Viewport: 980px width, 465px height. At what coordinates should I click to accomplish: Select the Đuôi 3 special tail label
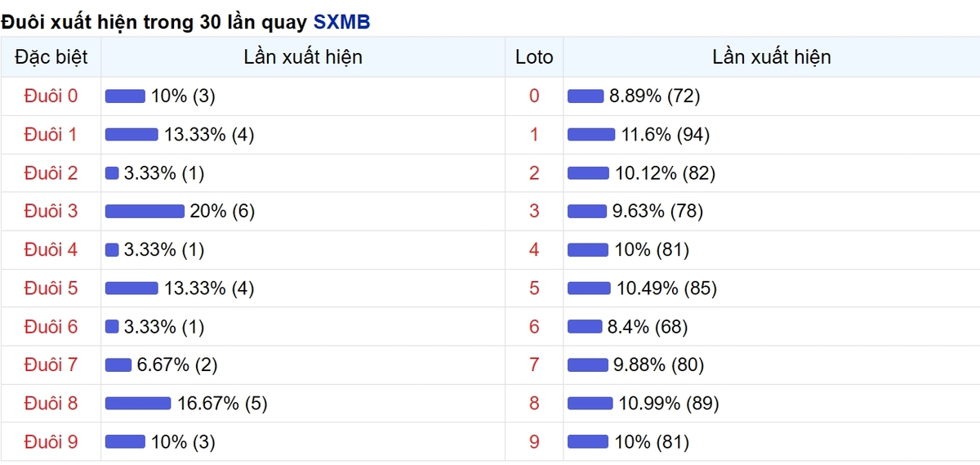[51, 212]
